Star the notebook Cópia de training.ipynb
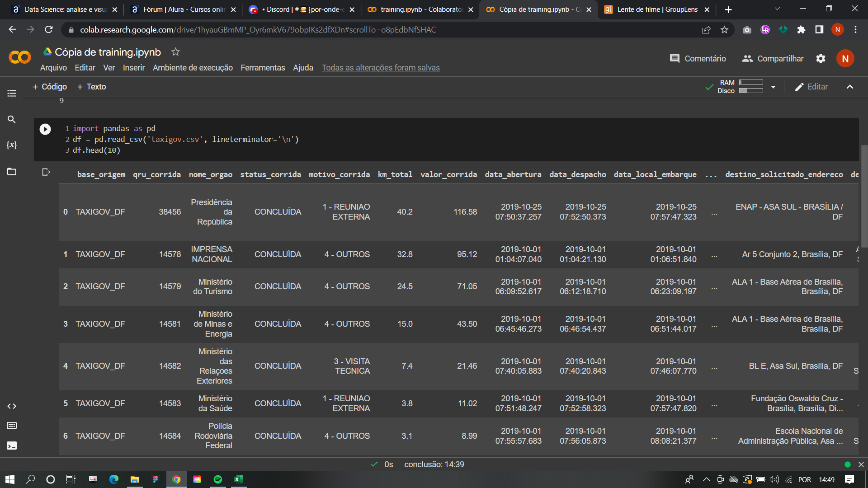 coord(175,52)
